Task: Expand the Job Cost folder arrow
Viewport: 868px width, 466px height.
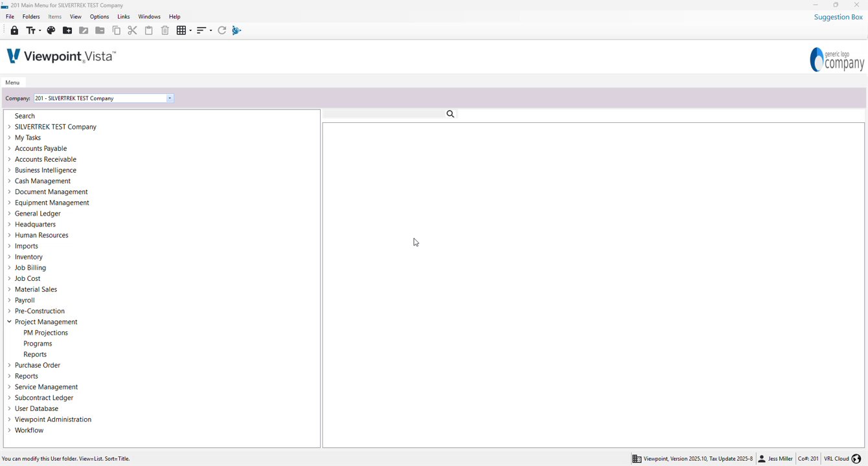Action: pos(9,278)
